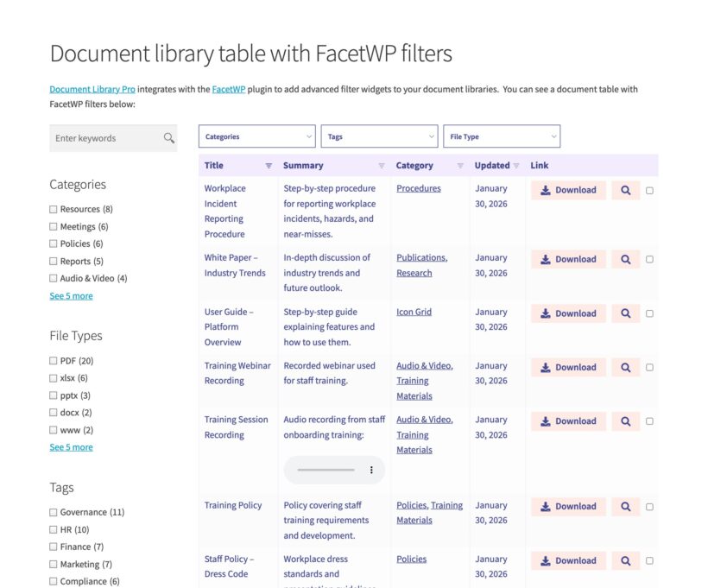This screenshot has width=708, height=588.
Task: Filter by docx file type
Action: (54, 413)
